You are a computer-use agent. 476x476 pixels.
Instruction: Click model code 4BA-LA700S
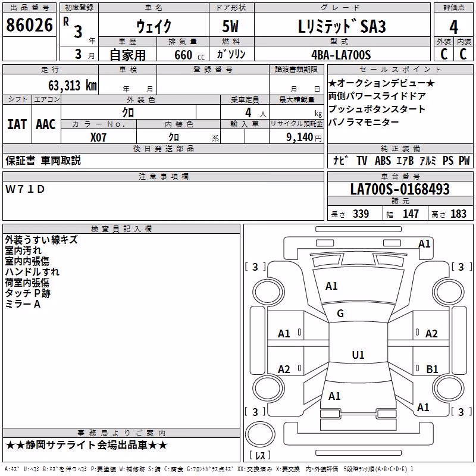click(x=341, y=55)
